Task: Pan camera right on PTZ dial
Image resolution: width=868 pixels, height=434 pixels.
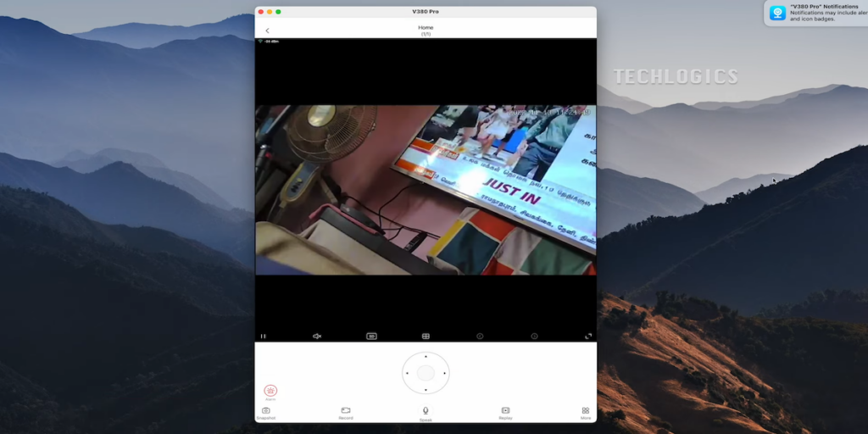Action: click(444, 373)
